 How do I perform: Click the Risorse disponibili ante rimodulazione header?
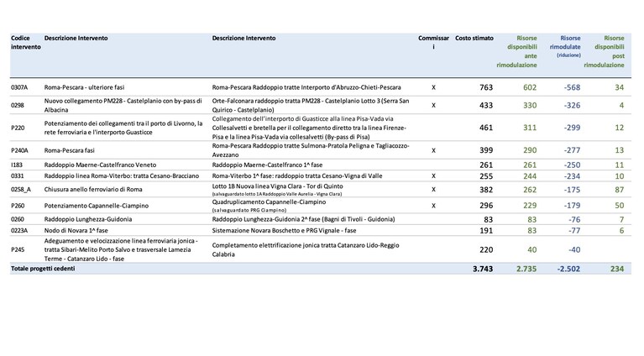(x=516, y=51)
